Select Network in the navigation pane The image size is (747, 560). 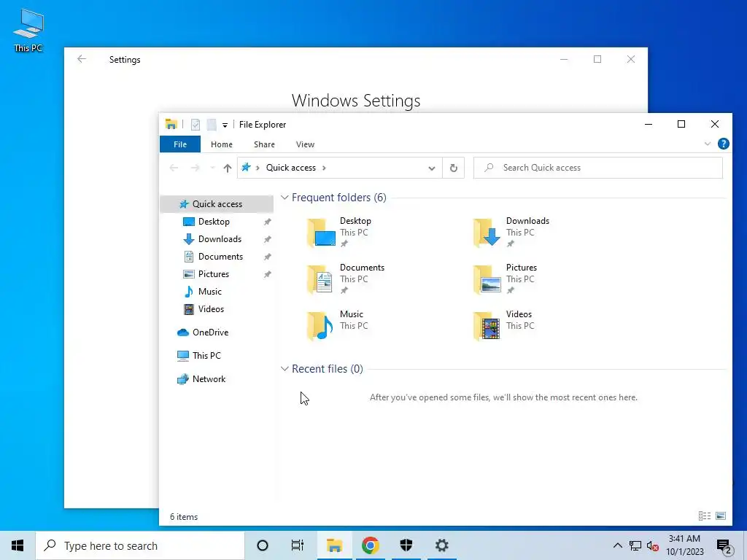pos(209,379)
